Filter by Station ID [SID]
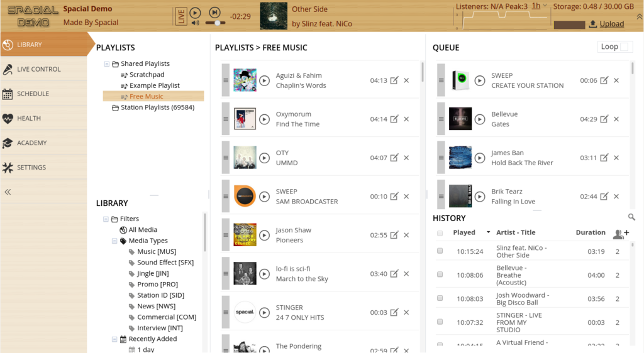 coord(160,295)
